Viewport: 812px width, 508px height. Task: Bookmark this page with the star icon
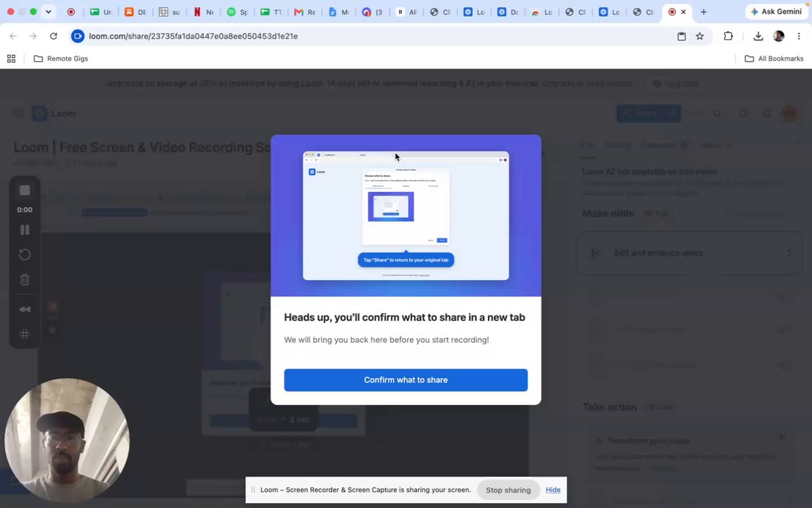(700, 36)
